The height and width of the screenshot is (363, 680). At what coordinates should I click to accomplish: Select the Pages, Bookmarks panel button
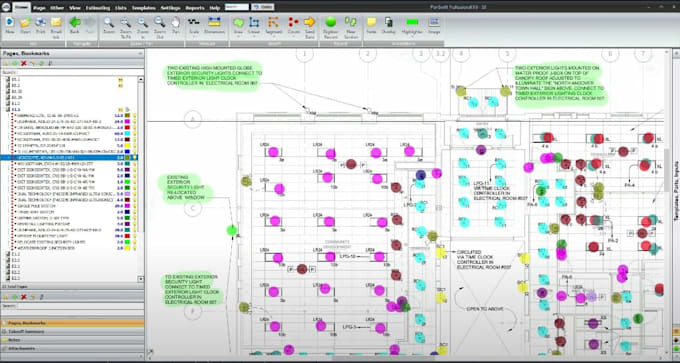[72, 323]
